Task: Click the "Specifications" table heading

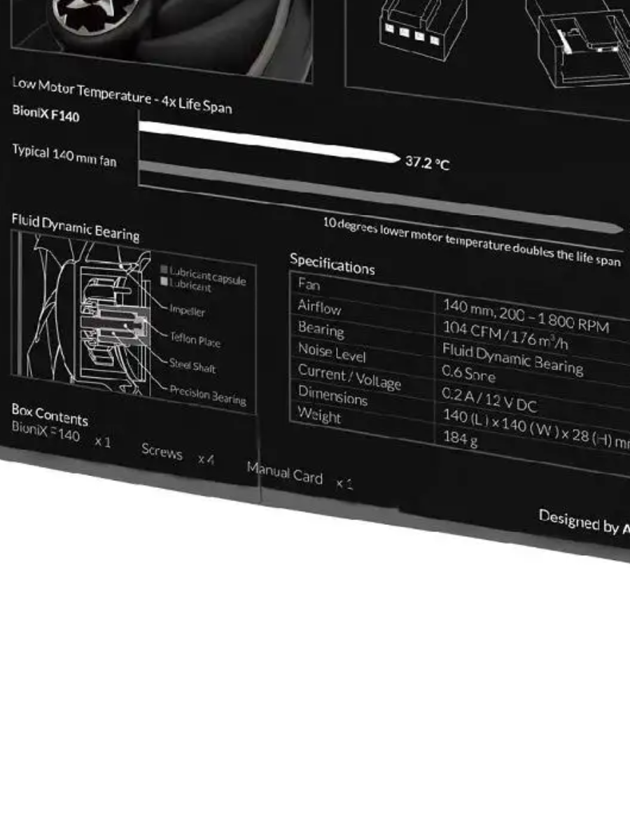Action: 332,264
